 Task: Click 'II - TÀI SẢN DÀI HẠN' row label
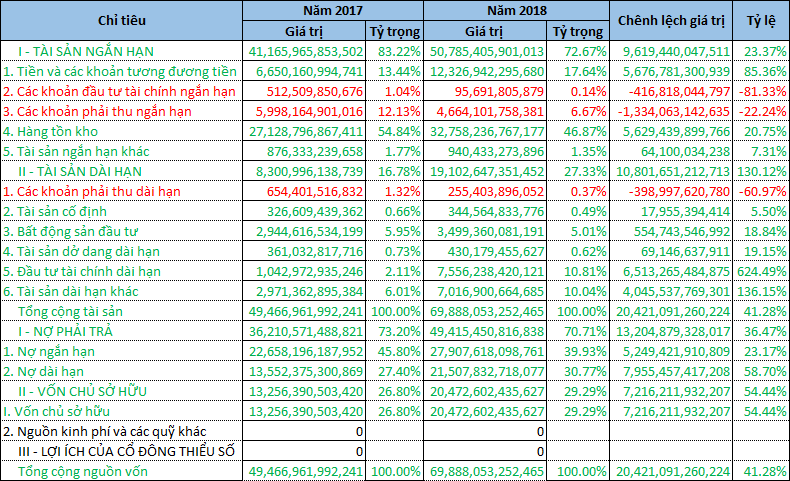(x=80, y=172)
